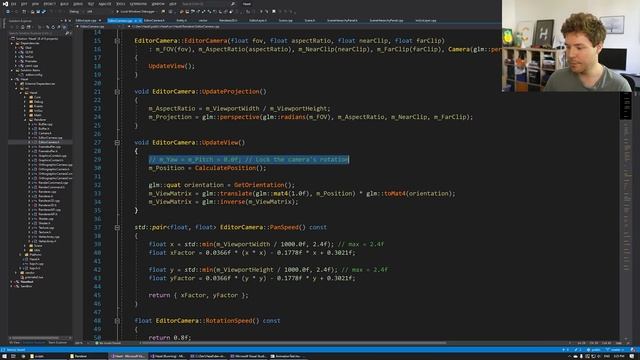Image resolution: width=640 pixels, height=360 pixels.
Task: Click the Save All toolbar icon
Action: click(43, 11)
